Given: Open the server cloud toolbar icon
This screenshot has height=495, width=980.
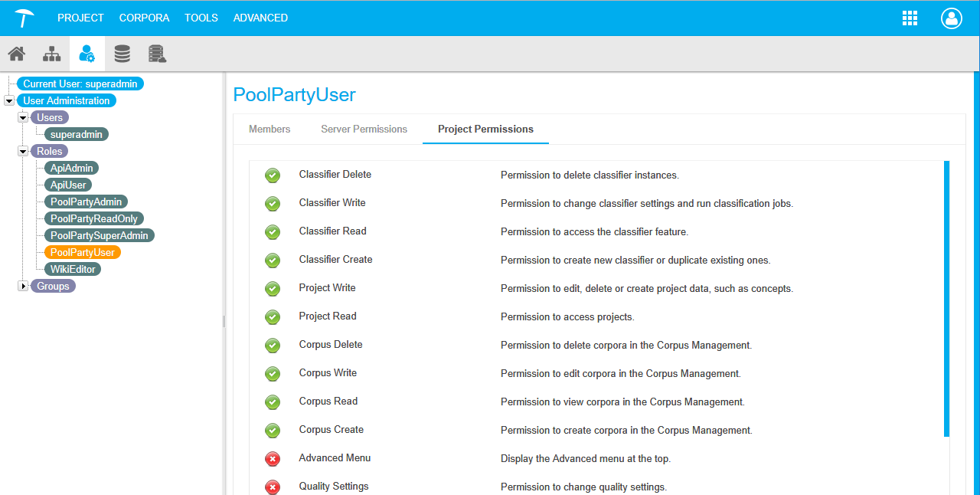Looking at the screenshot, I should 158,54.
